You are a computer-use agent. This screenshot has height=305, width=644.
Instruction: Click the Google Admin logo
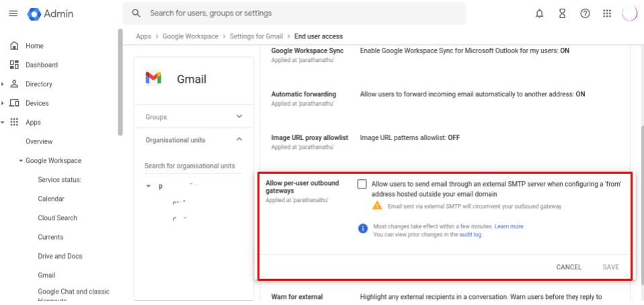coord(50,13)
